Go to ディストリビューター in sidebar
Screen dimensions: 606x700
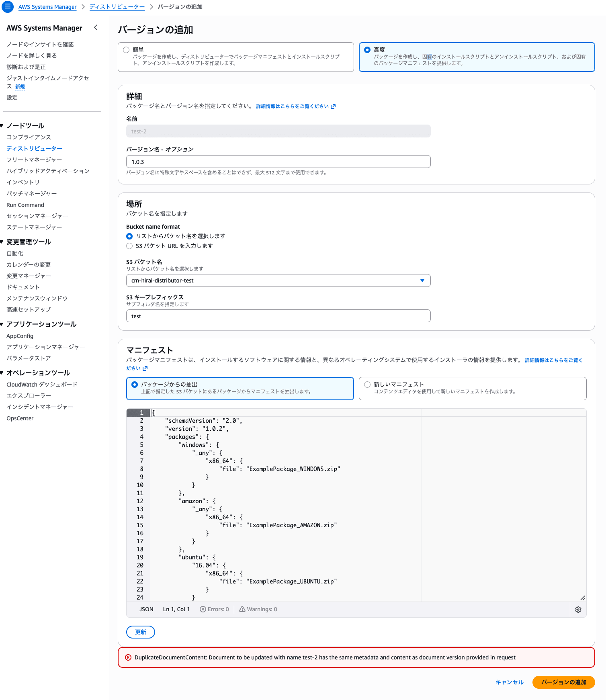click(35, 148)
